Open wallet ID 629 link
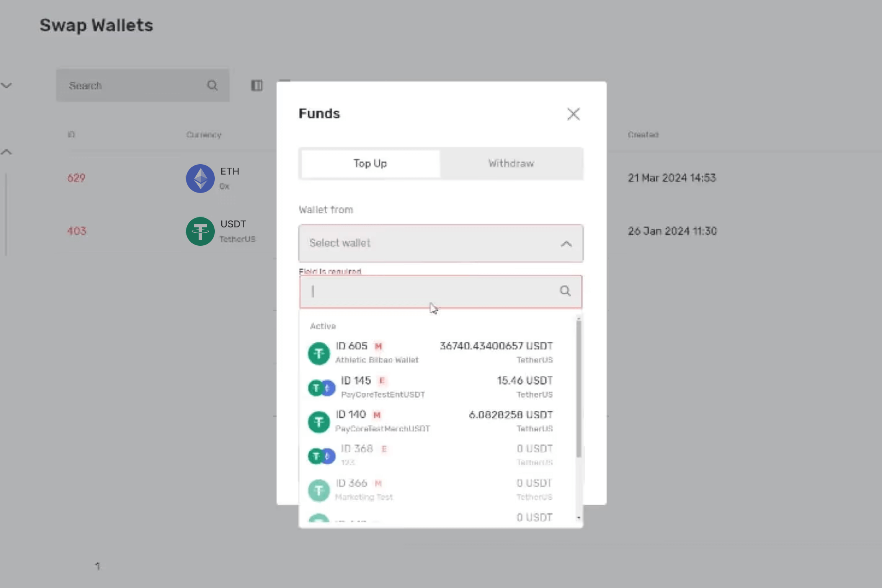 click(76, 178)
